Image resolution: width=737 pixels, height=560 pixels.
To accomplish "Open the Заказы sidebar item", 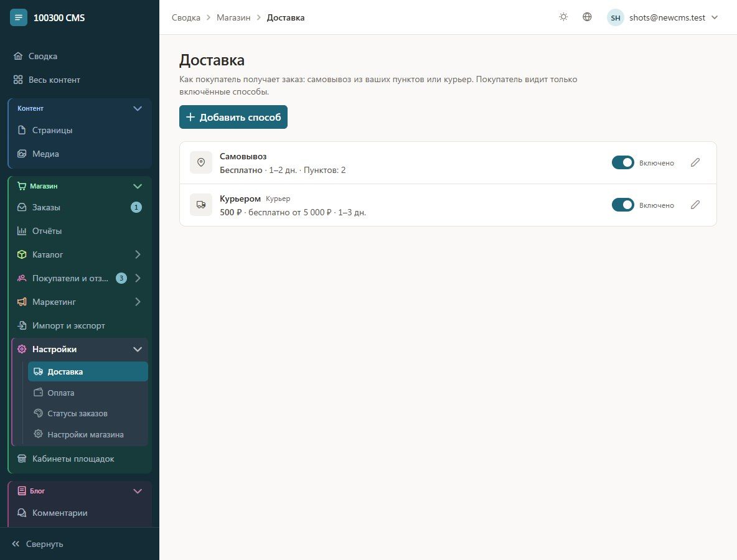I will click(80, 207).
